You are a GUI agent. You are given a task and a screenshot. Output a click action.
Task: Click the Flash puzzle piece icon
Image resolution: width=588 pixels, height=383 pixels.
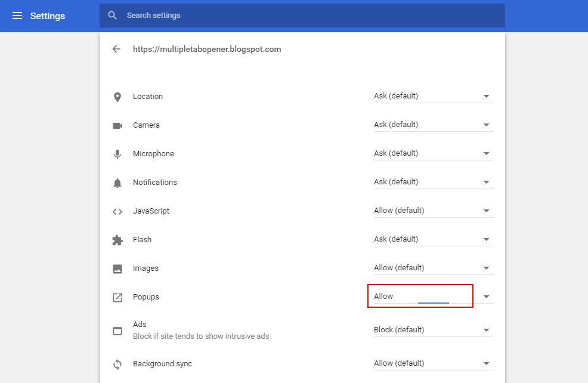tap(117, 240)
